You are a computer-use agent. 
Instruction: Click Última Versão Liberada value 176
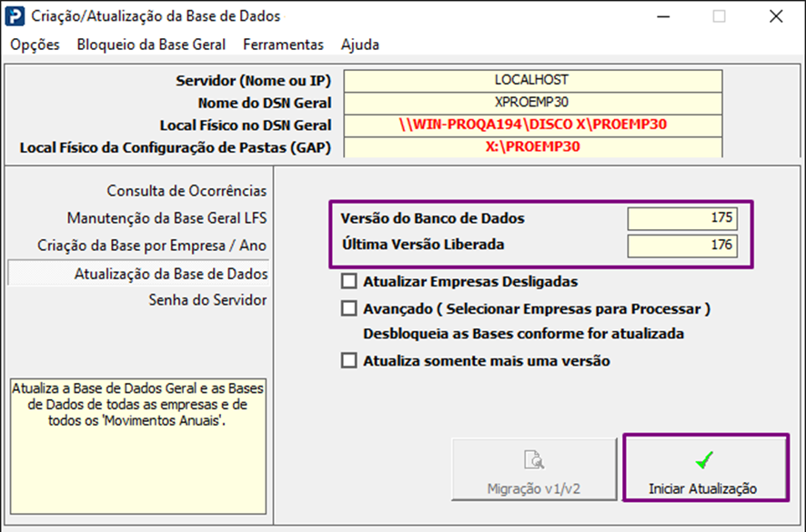point(682,246)
